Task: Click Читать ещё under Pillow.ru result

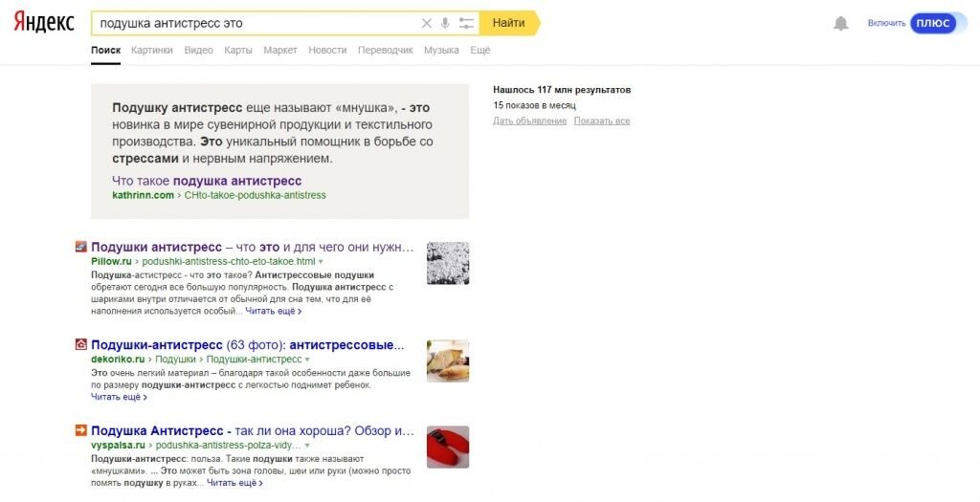Action: click(x=273, y=311)
